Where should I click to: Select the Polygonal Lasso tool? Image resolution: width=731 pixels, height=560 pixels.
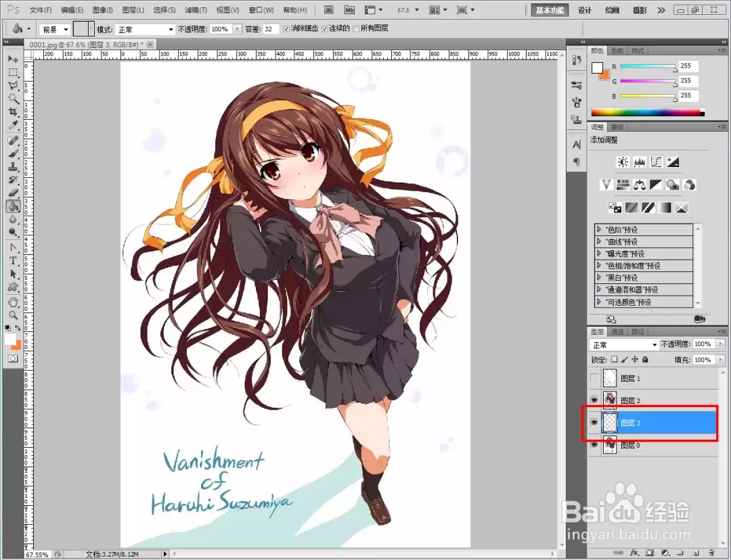point(13,85)
